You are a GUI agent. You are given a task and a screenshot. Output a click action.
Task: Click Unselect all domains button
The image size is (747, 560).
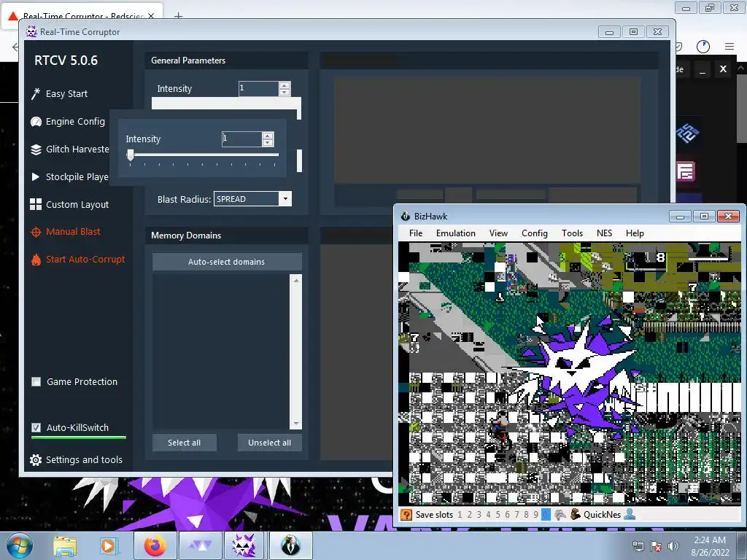pyautogui.click(x=270, y=443)
